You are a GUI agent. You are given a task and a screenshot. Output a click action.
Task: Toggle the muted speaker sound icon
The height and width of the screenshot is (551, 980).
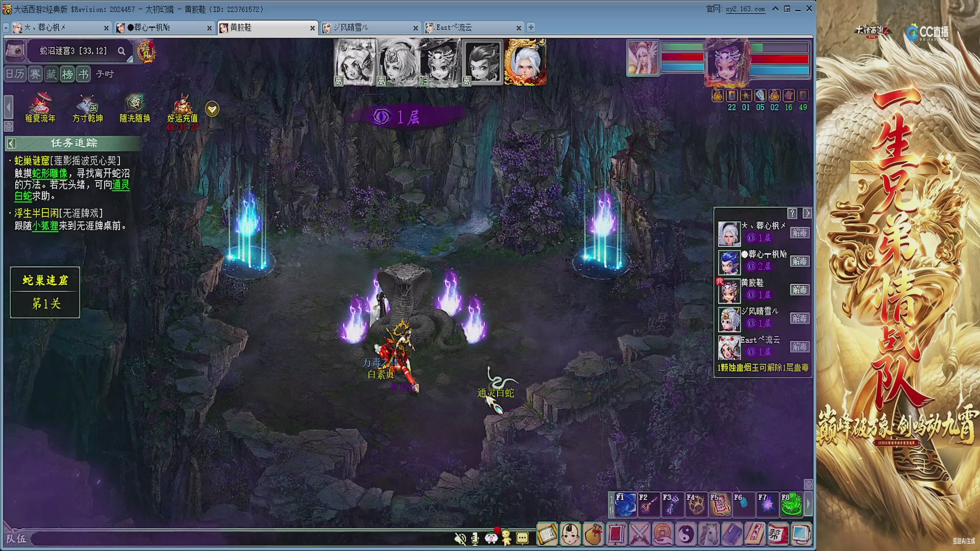click(x=460, y=538)
